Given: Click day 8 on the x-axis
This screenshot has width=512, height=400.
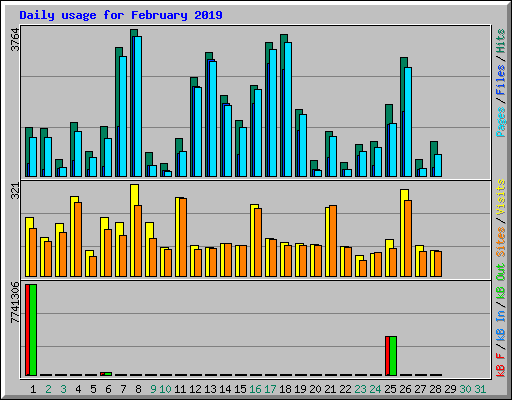Looking at the screenshot, I should 138,389.
